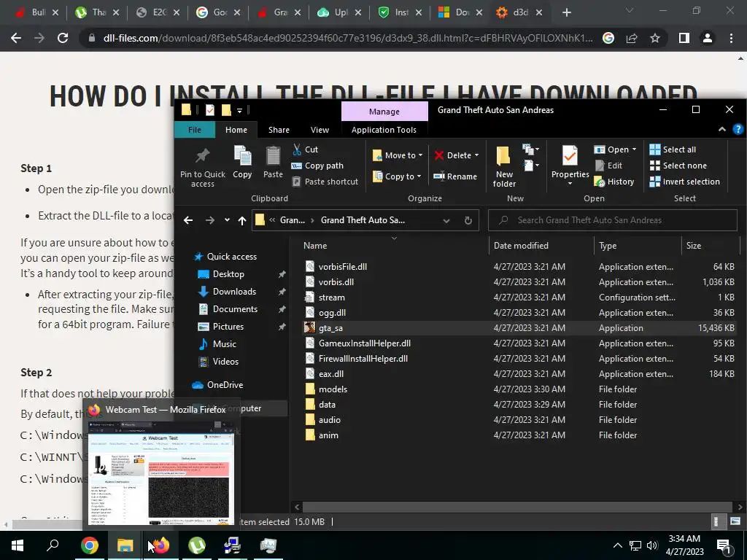Expand address bar history dropdown
The image size is (747, 560).
(x=446, y=220)
